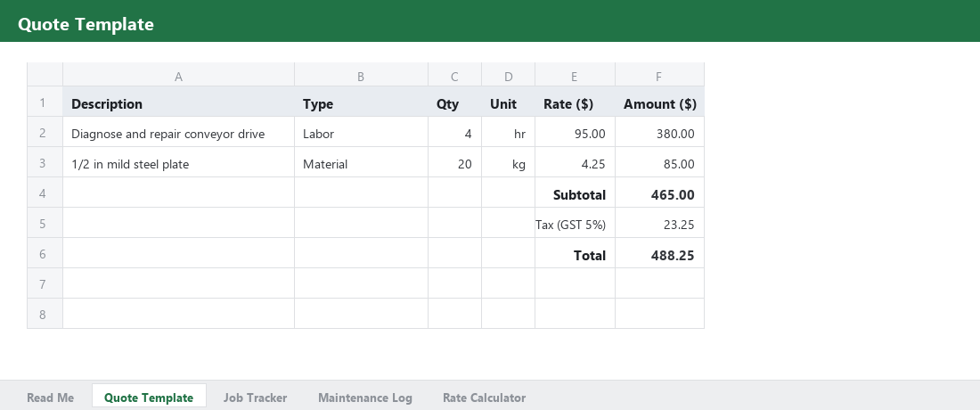Image resolution: width=980 pixels, height=410 pixels.
Task: Select the Labor type cell
Action: coord(361,132)
